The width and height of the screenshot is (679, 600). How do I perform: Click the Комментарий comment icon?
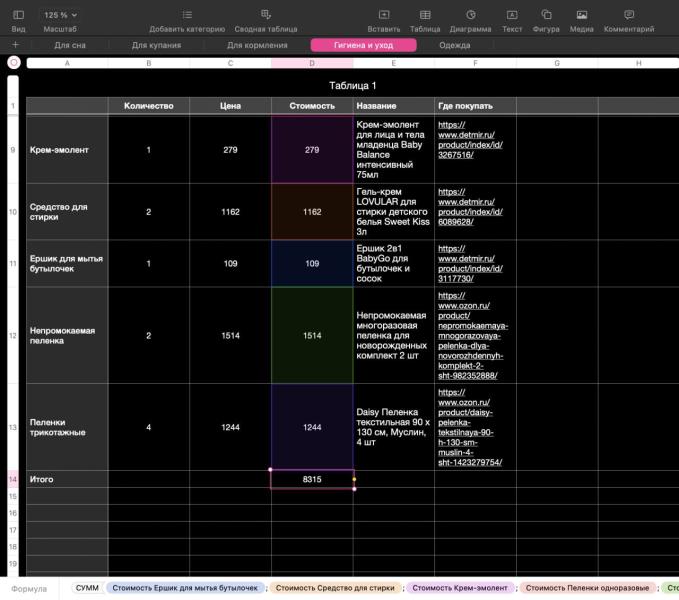pyautogui.click(x=629, y=15)
